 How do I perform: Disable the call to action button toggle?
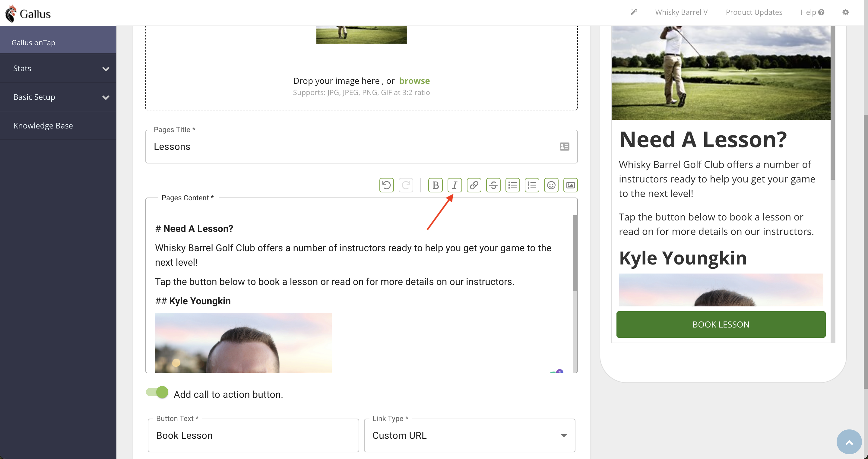pos(157,392)
